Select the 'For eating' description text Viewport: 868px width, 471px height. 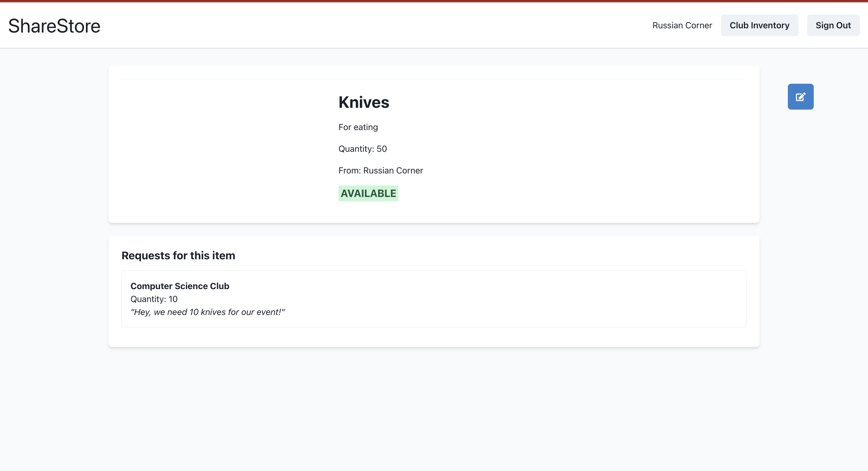pos(358,127)
